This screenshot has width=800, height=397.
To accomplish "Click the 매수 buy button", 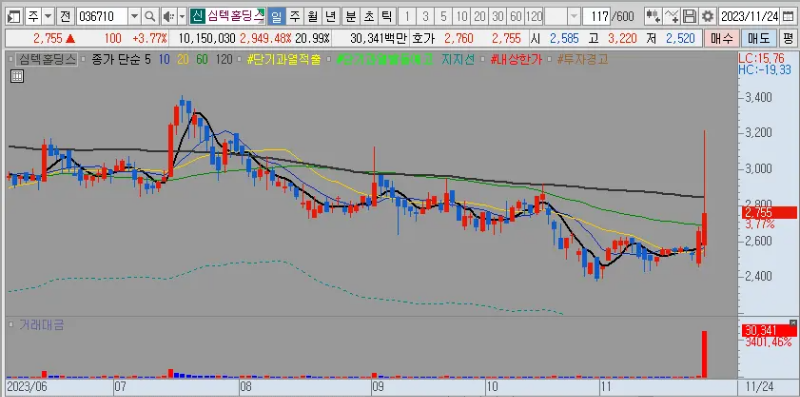I will [721, 38].
